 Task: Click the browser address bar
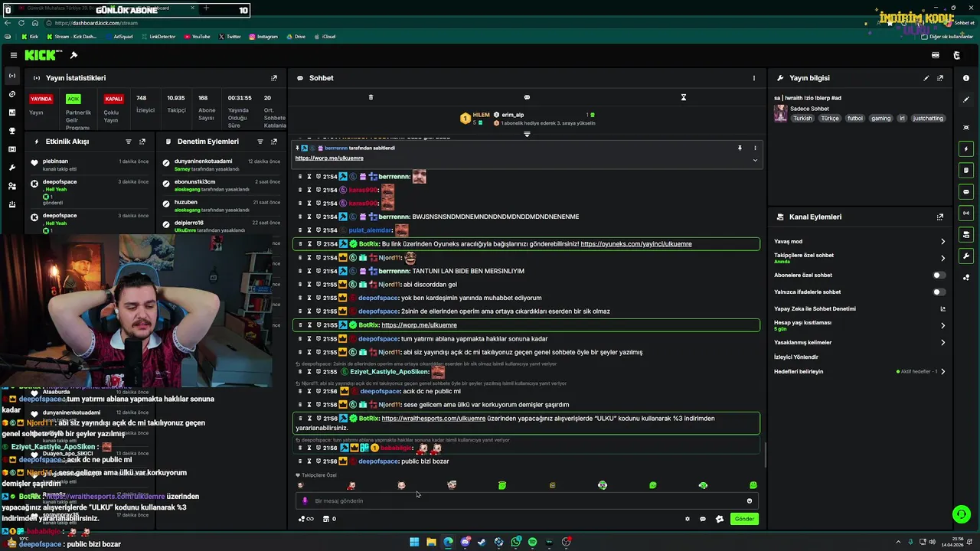[x=459, y=23]
